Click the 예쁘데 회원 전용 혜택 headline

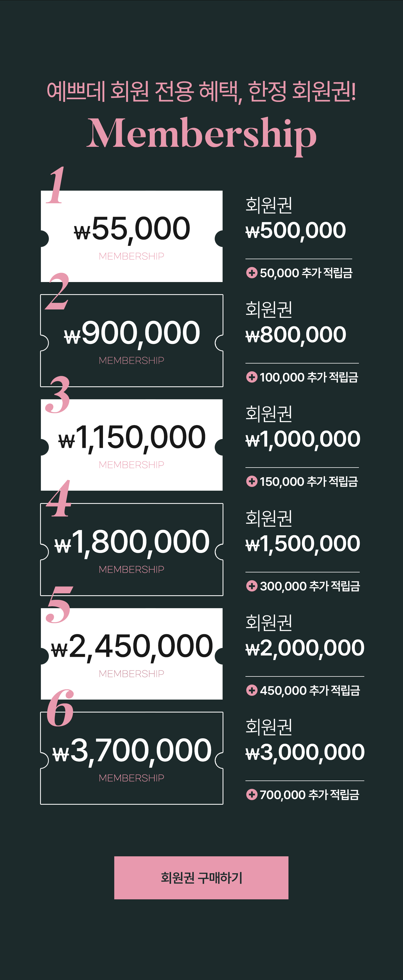[x=201, y=91]
